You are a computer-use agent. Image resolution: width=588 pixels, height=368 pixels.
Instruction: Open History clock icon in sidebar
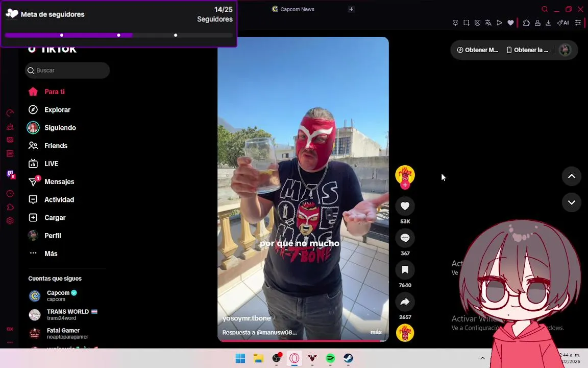click(x=10, y=194)
